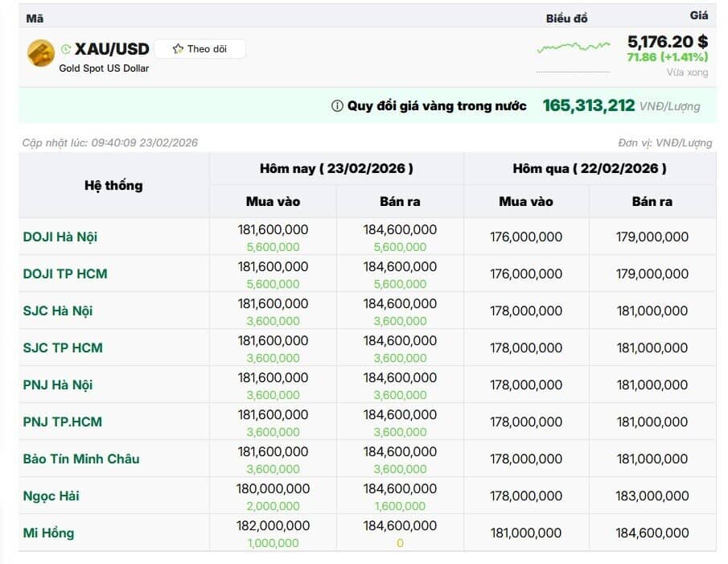Screen dimensions: 728x564
Task: Click Bán ra header under Hôm qua
Action: (x=652, y=201)
